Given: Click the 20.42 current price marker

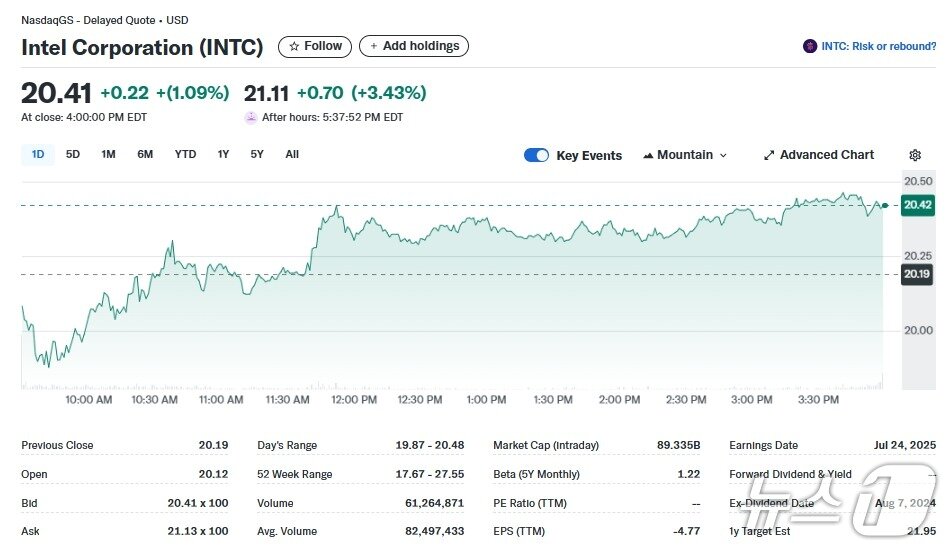Looking at the screenshot, I should (917, 205).
